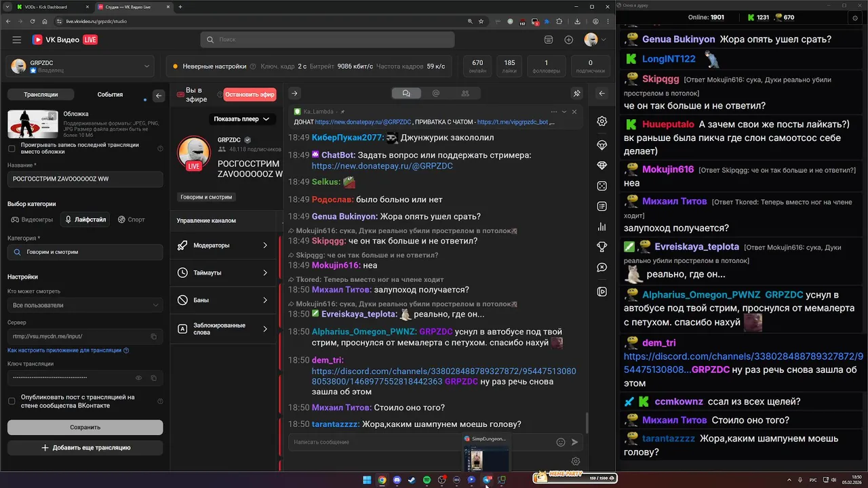This screenshot has height=488, width=868.
Task: Click the VK Видео LIVE logo
Action: [x=65, y=40]
